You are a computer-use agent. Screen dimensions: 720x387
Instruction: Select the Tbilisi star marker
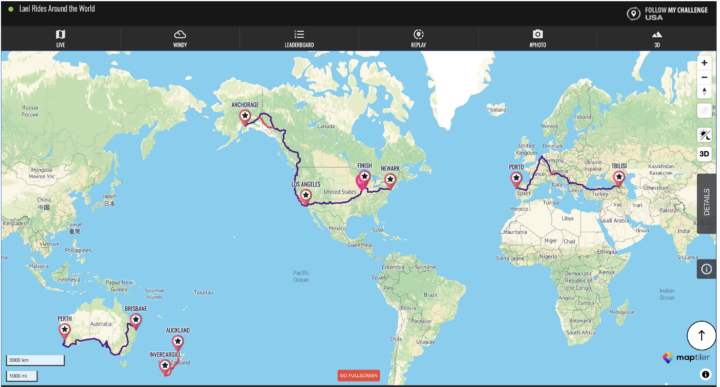pos(619,178)
